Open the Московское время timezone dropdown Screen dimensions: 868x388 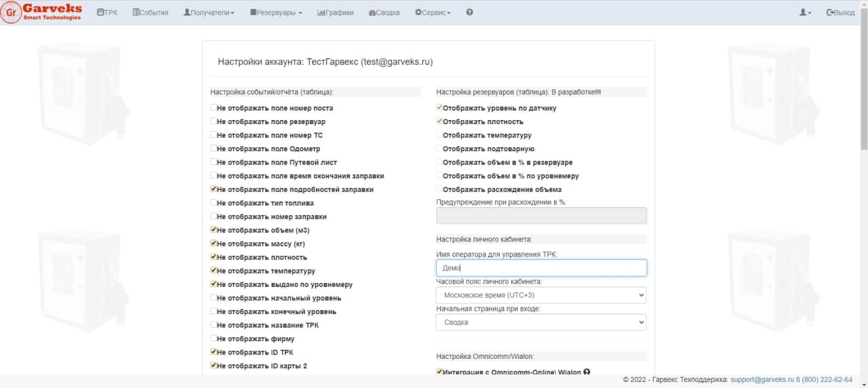click(x=540, y=295)
